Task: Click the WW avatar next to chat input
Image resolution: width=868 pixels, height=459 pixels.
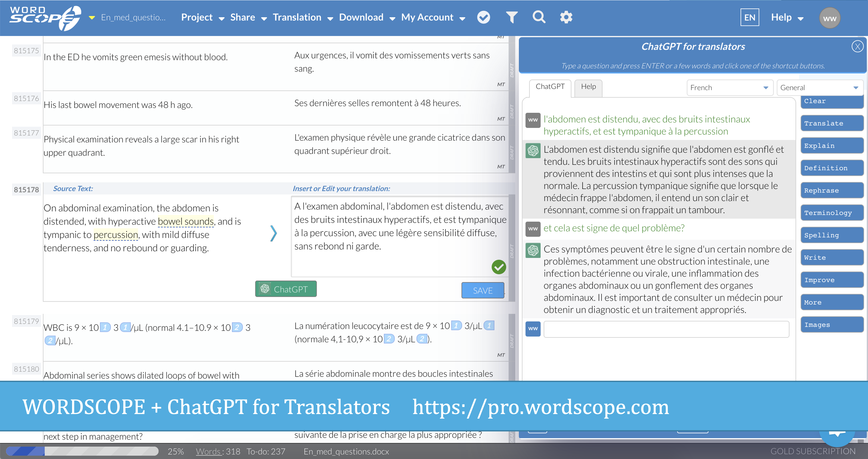Action: [x=533, y=329]
